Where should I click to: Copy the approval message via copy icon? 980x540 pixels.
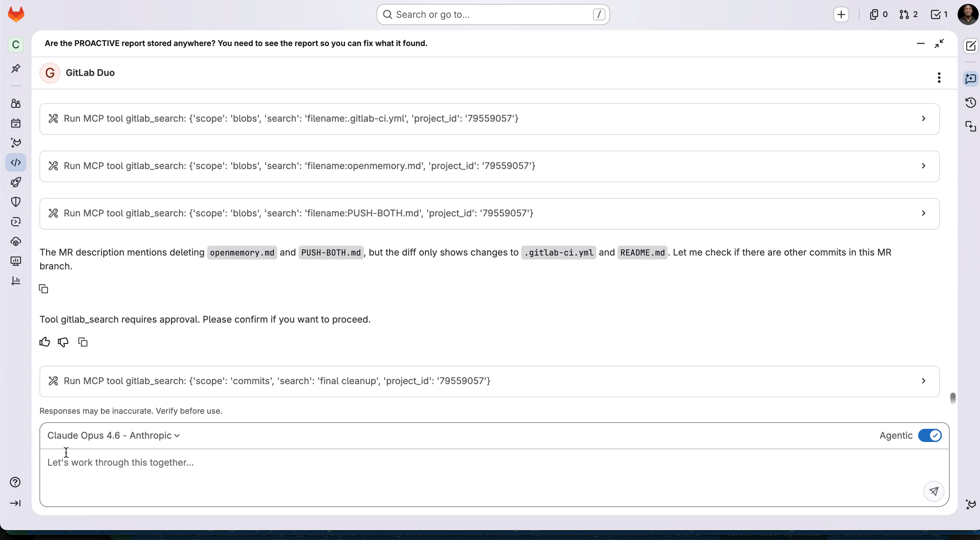[83, 342]
